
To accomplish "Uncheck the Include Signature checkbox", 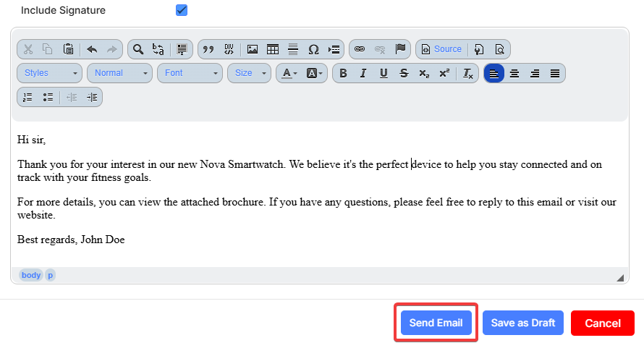I will (x=182, y=10).
